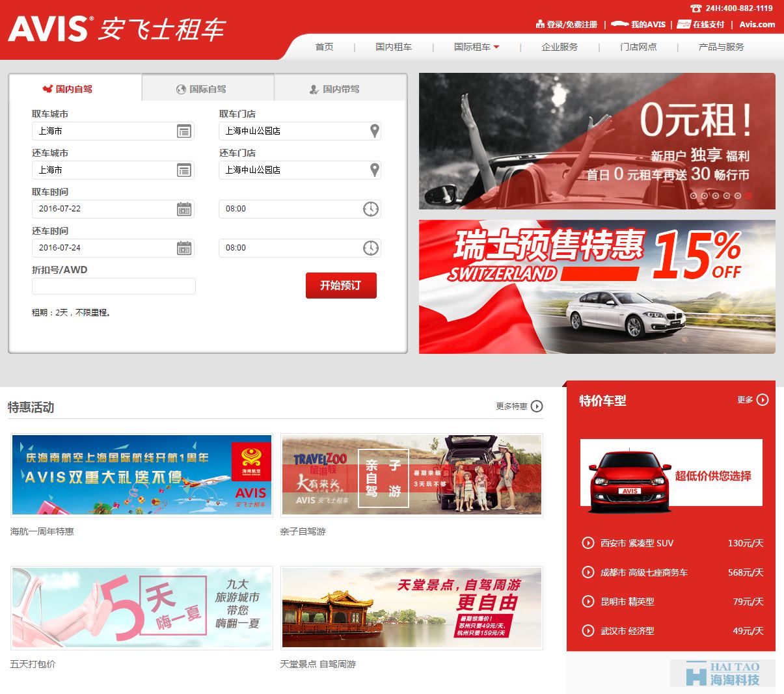This screenshot has height=694, width=784.
Task: Open the return time clock icon
Action: coord(370,248)
